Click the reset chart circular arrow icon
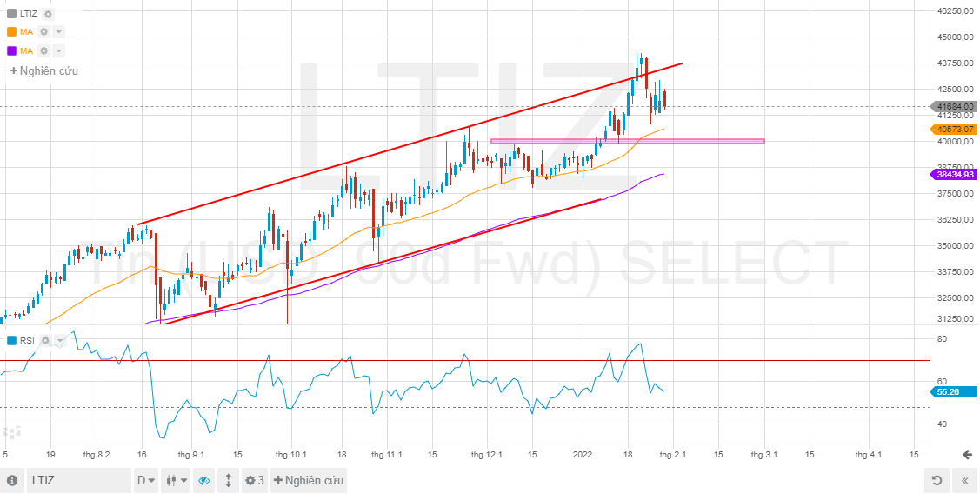Screen dimensions: 980x494 pyautogui.click(x=937, y=480)
